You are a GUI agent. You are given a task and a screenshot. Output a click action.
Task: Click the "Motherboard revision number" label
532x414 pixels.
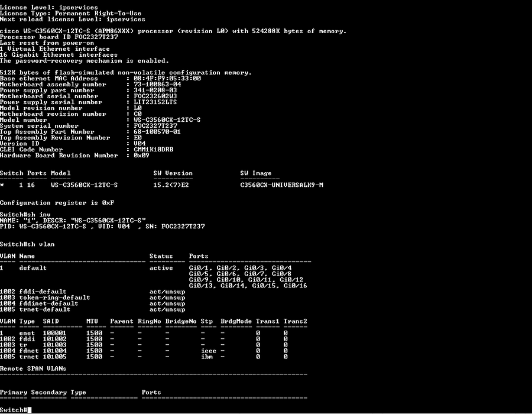tap(53, 114)
